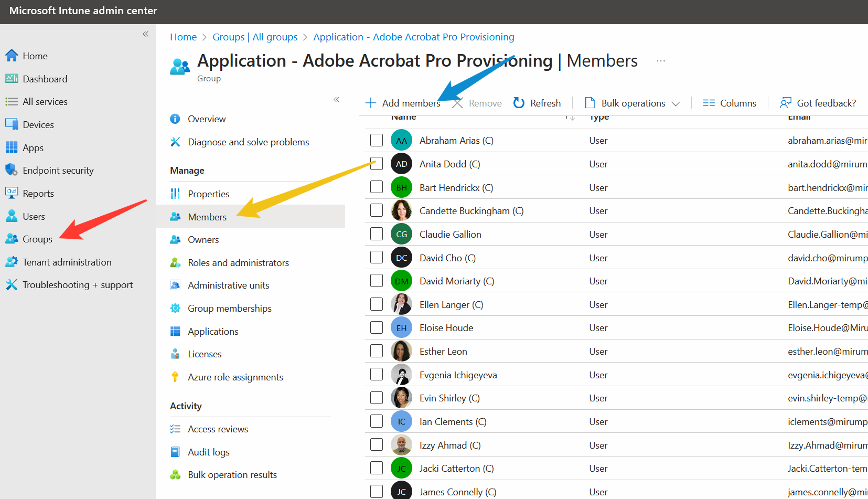The height and width of the screenshot is (499, 868).
Task: Click the Ian Clements (C) name
Action: pyautogui.click(x=453, y=421)
